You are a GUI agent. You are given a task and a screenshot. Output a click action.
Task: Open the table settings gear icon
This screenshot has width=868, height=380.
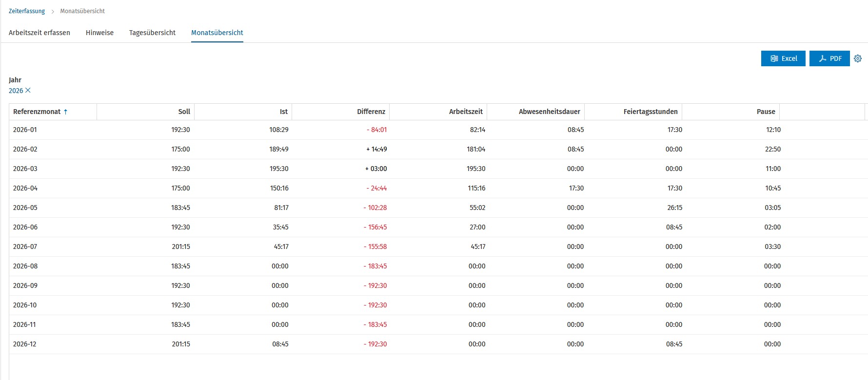tap(858, 58)
